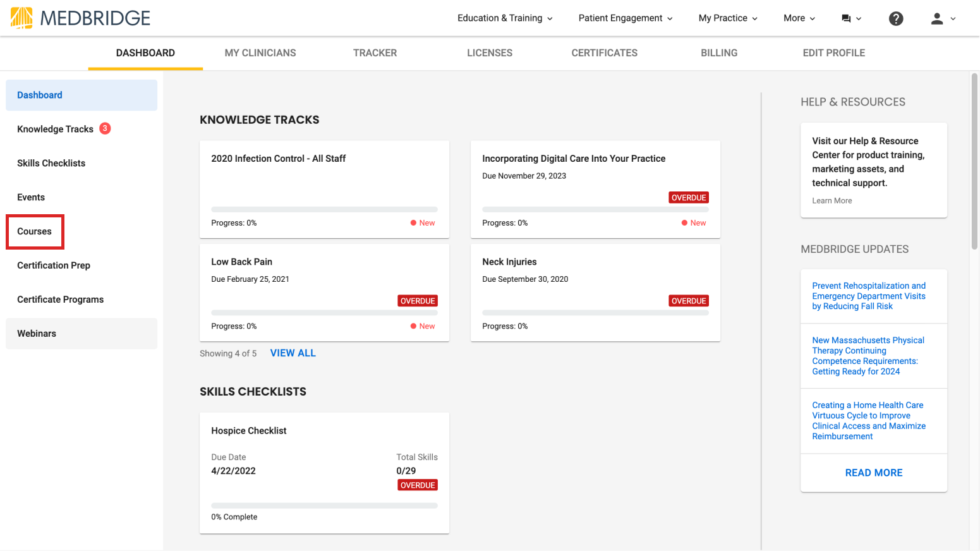Open Skills Checklists in the sidebar
The width and height of the screenshot is (980, 551).
(82, 163)
